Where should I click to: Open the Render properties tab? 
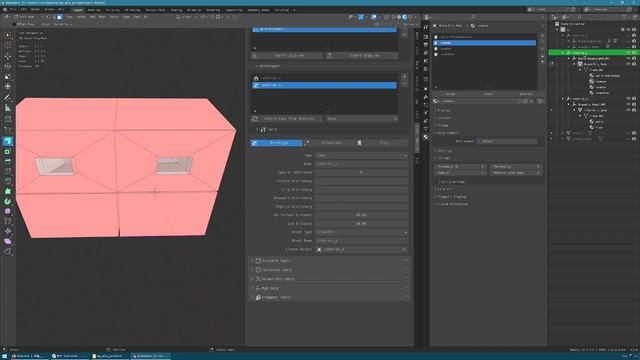[x=426, y=37]
